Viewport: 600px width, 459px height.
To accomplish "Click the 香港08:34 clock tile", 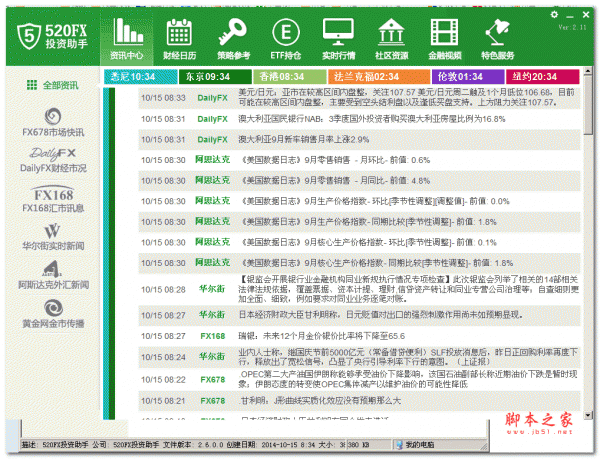I will coord(290,76).
